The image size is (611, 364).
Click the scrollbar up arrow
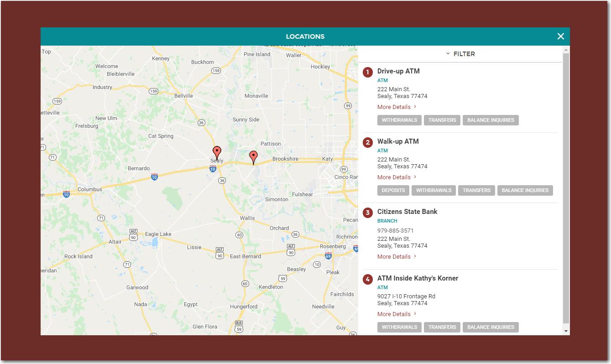(x=566, y=49)
